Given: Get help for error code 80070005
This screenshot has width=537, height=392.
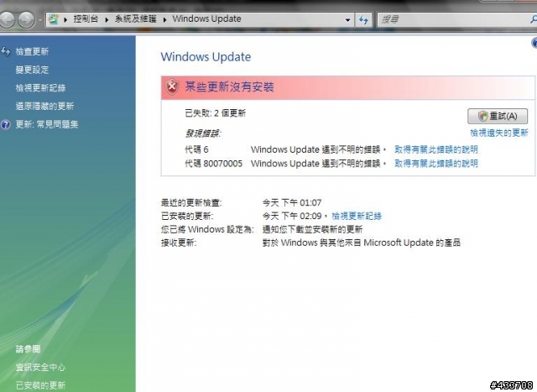Looking at the screenshot, I should coord(436,164).
